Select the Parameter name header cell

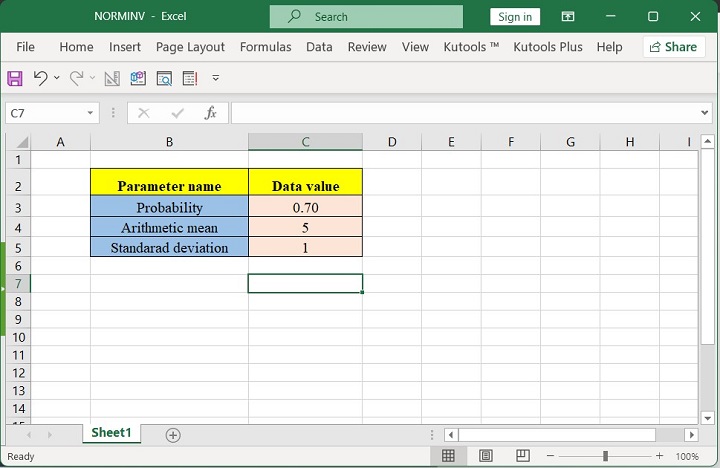[x=169, y=182]
